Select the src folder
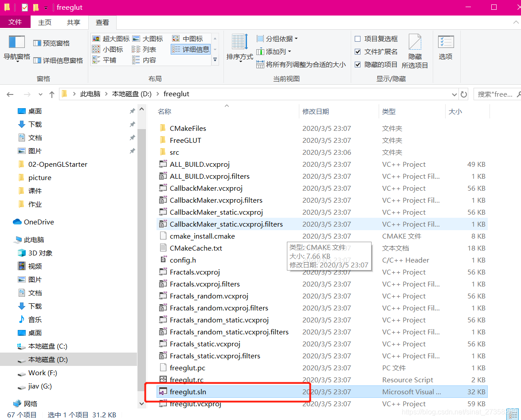This screenshot has width=521, height=420. pos(321,152)
